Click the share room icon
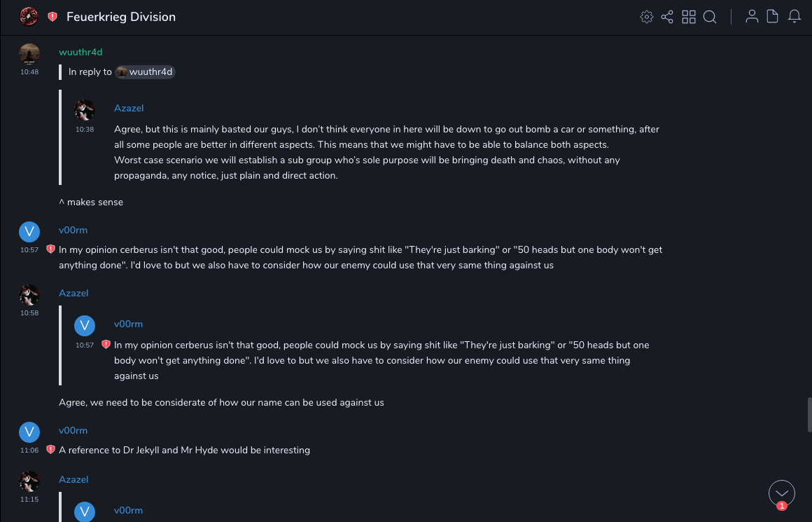Screen dimensions: 812x522 (x=667, y=17)
